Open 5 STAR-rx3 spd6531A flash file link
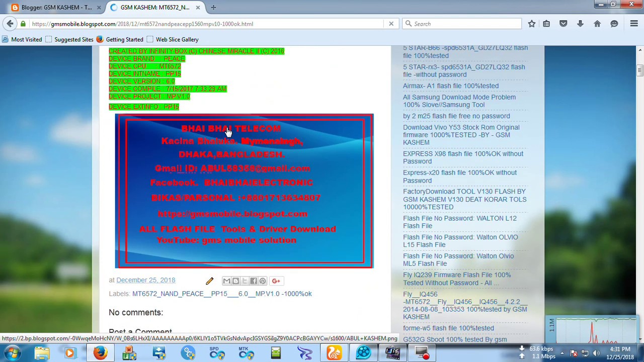The height and width of the screenshot is (362, 644). (464, 70)
